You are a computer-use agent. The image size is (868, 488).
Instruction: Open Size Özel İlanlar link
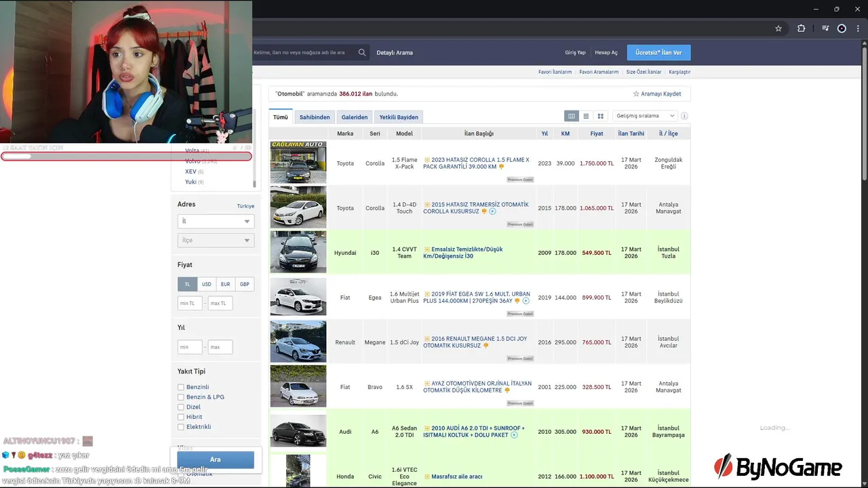click(x=644, y=72)
